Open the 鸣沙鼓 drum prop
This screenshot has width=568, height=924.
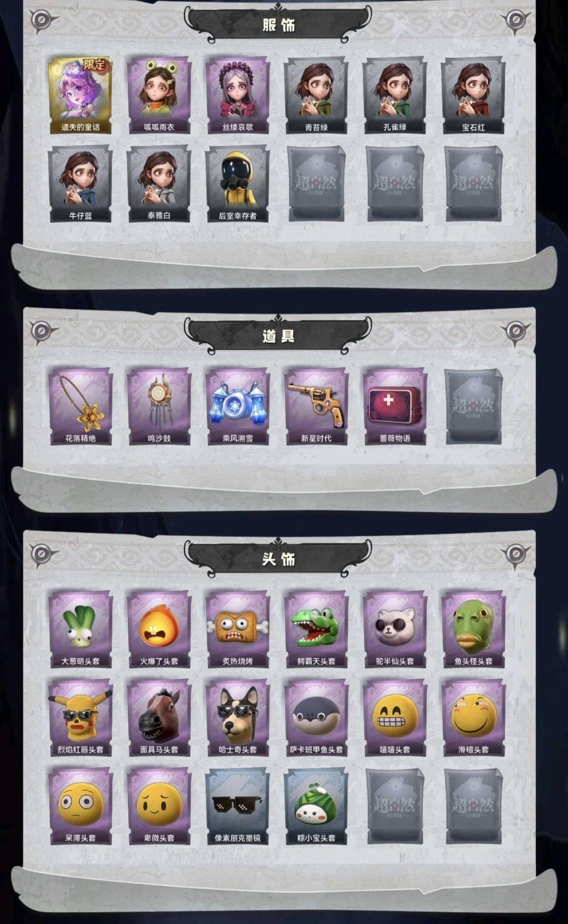tap(159, 406)
